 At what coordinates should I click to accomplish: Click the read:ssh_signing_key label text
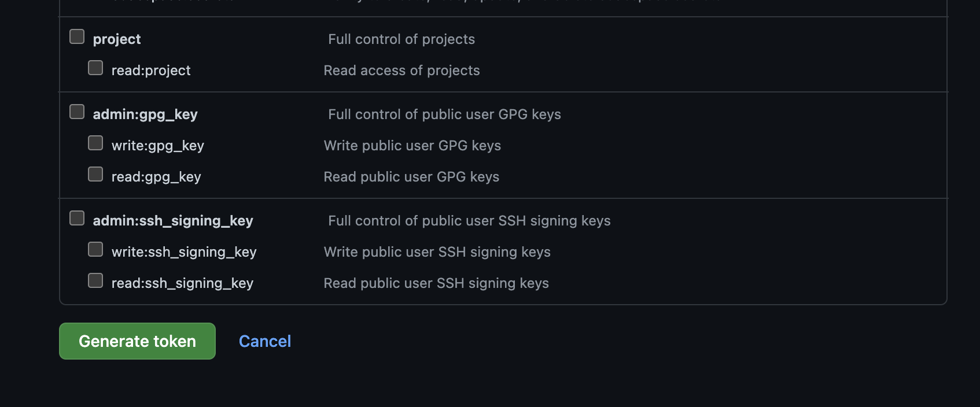coord(182,283)
